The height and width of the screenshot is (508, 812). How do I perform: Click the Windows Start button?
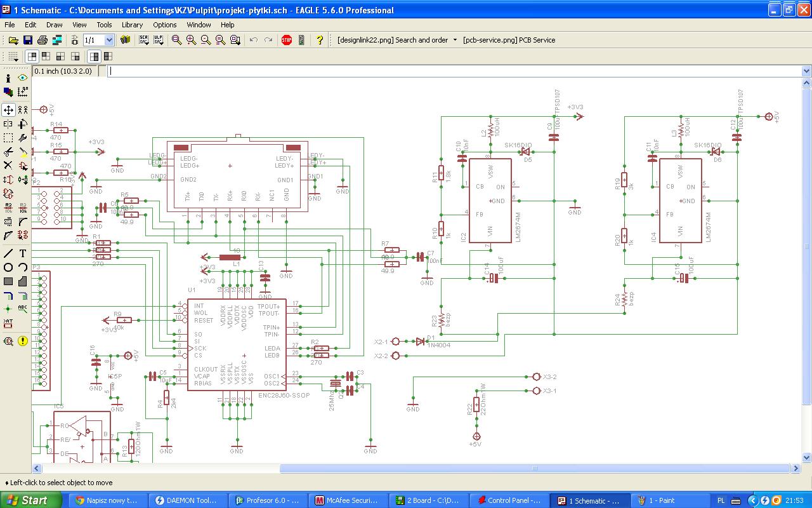click(x=27, y=500)
